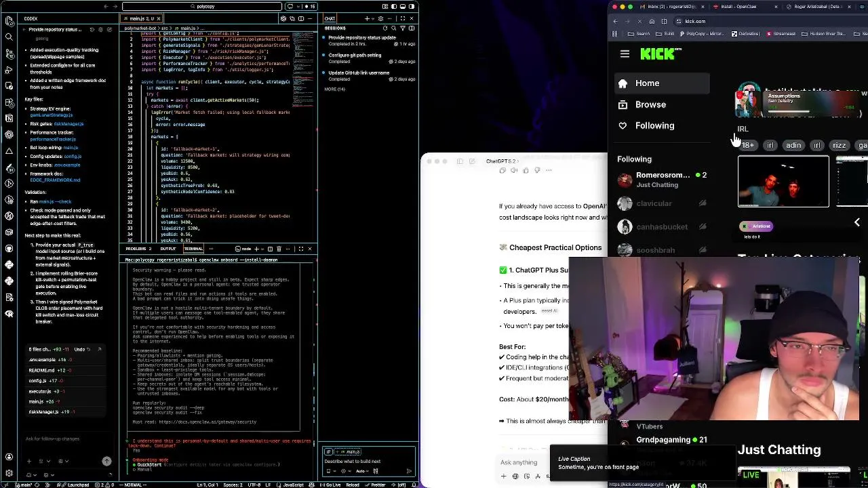Toggle the ChatGPT sidebar button
868x488 pixels.
[460, 161]
